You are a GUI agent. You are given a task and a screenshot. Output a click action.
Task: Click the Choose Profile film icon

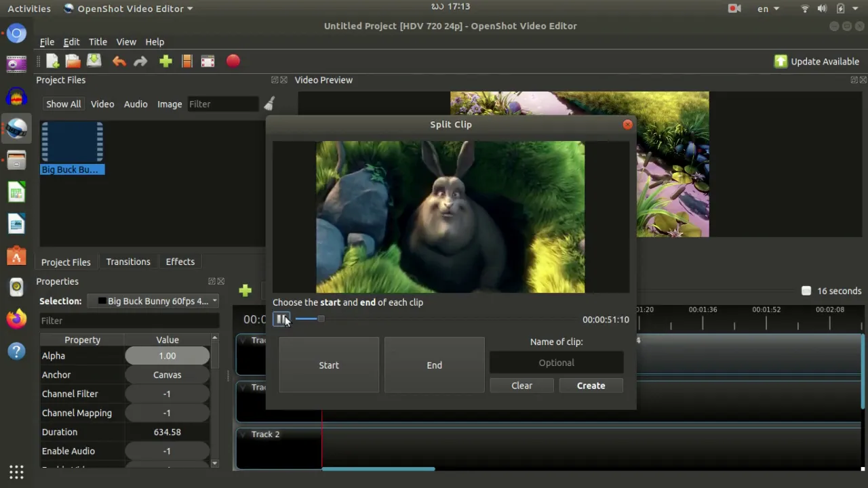coord(187,62)
